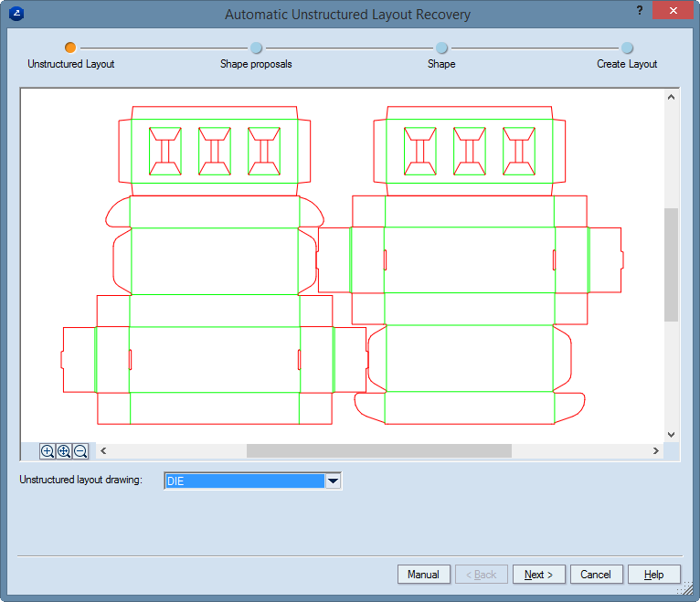Select the Shape proposals step circle

[x=256, y=48]
